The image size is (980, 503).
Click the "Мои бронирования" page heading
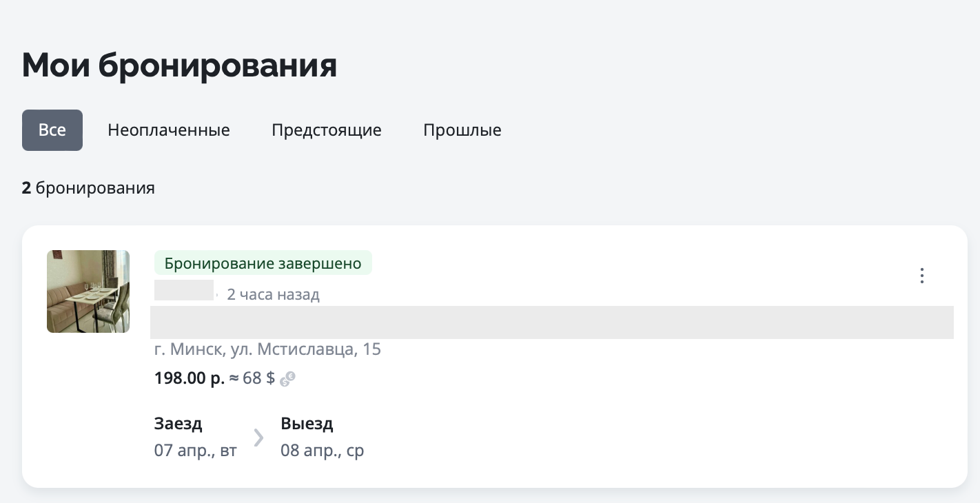tap(179, 66)
